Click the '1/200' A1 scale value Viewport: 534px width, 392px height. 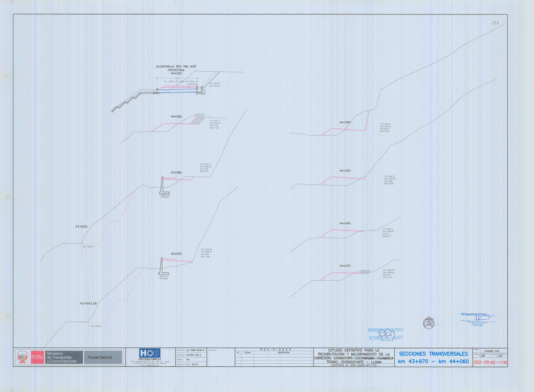point(482,356)
